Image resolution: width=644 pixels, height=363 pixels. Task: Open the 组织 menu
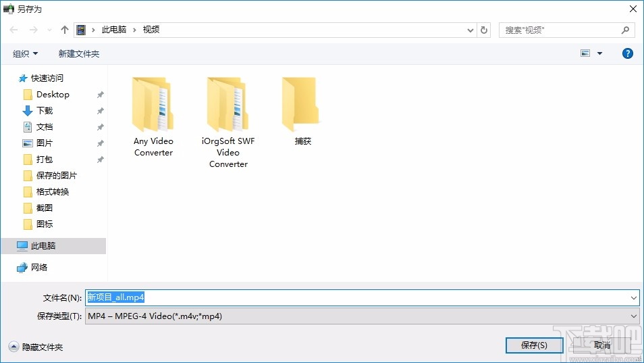25,53
